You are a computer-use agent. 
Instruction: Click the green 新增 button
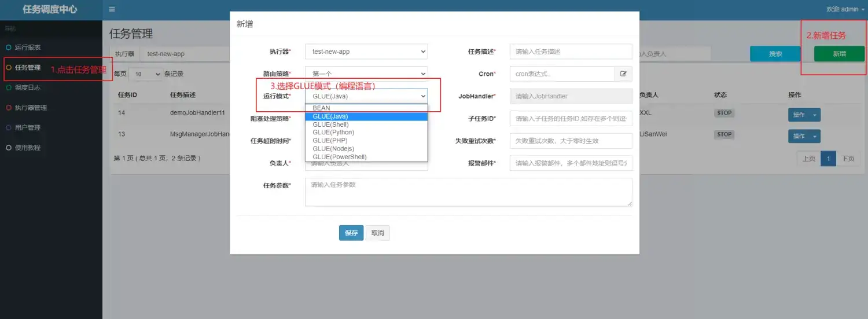839,54
